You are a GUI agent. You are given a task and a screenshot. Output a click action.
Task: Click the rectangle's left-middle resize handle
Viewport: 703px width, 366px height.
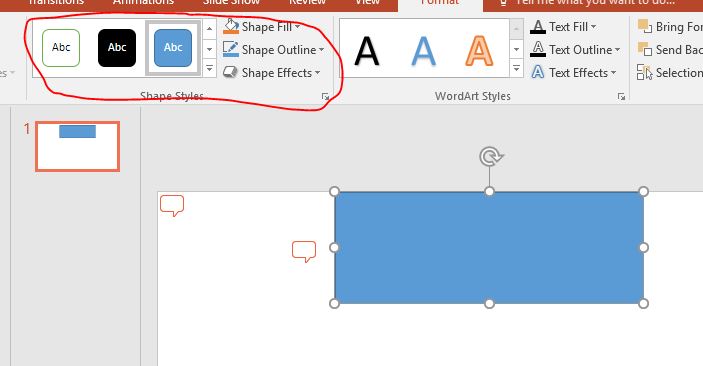point(334,248)
